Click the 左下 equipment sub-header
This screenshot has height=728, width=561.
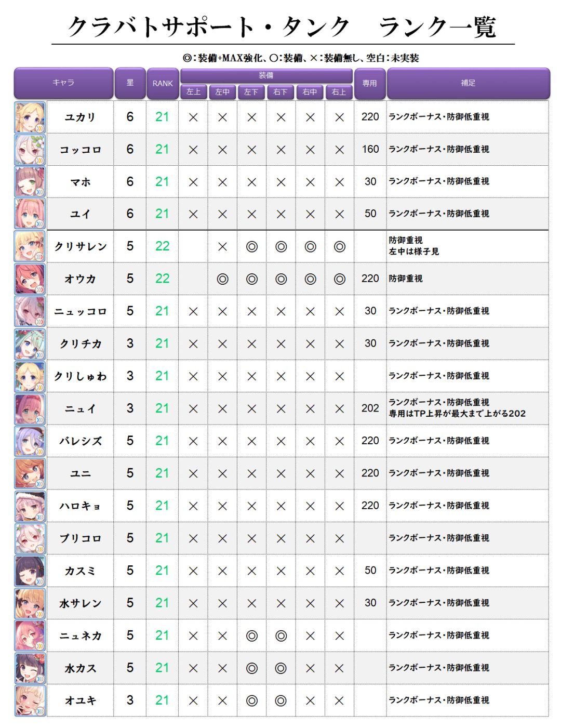251,92
